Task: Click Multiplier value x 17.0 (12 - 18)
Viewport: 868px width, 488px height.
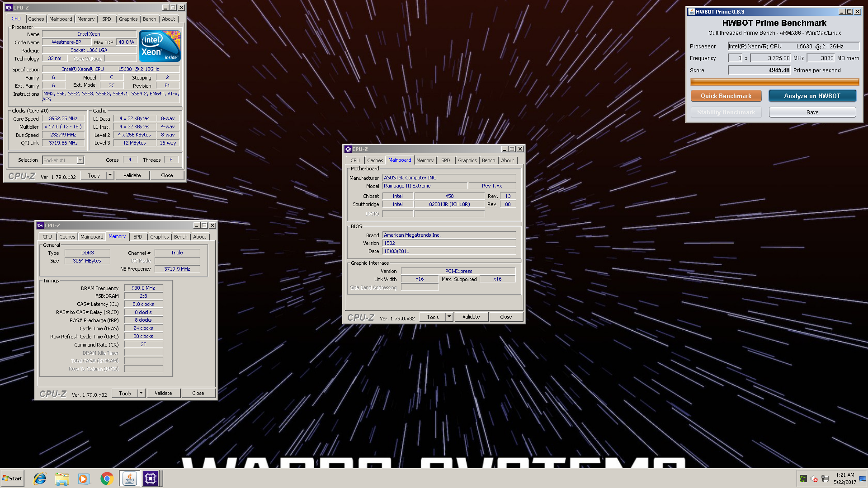Action: coord(63,127)
